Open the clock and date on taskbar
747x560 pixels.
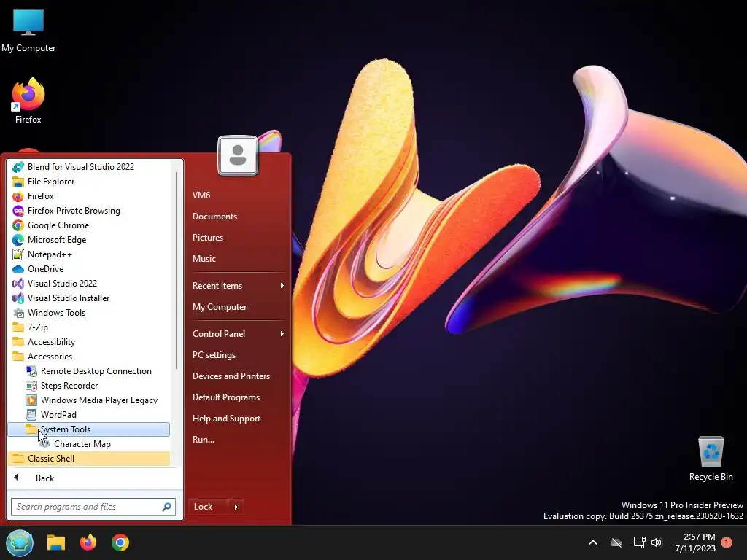[x=695, y=542]
